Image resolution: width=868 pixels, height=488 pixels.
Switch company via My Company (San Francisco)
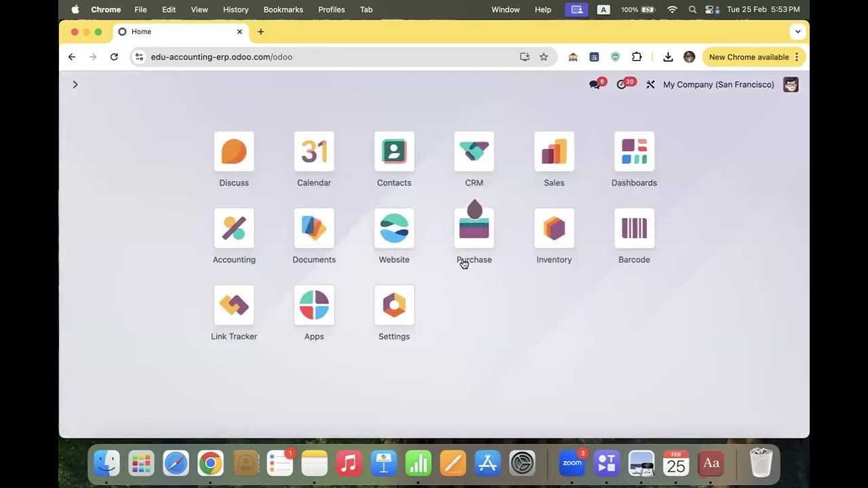pos(718,85)
